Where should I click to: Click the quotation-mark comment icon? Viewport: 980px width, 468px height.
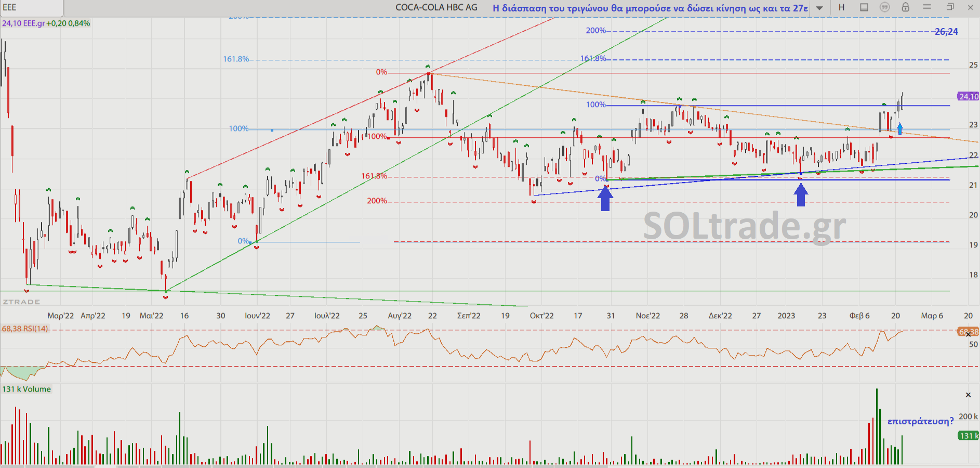point(885,7)
